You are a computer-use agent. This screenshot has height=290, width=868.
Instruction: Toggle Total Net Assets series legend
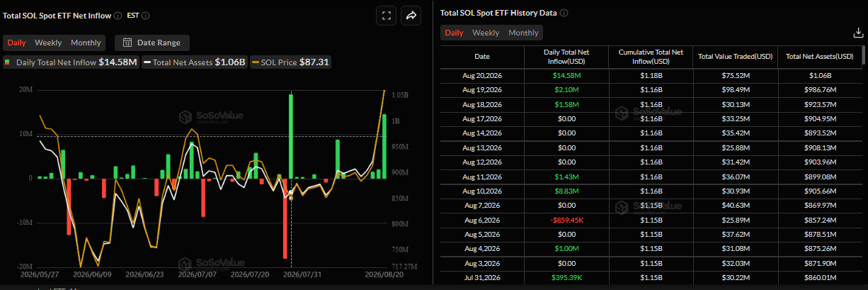pos(195,62)
